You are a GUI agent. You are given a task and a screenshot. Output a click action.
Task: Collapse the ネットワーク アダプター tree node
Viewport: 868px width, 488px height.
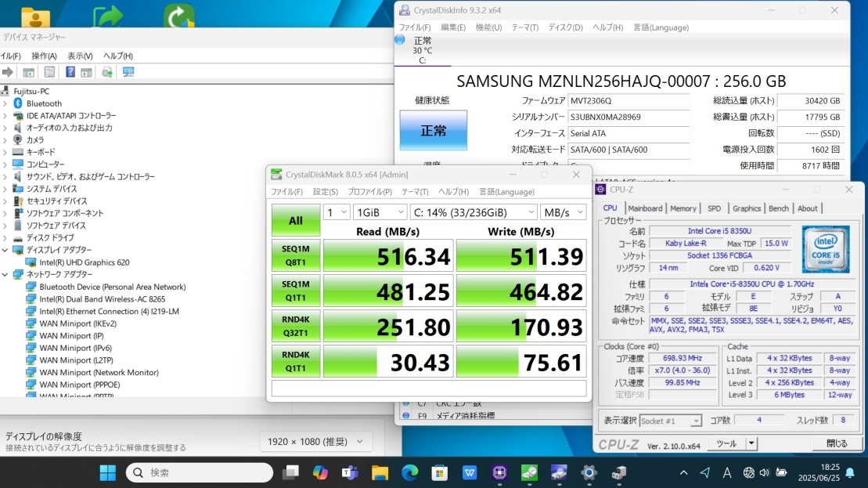[x=5, y=275]
